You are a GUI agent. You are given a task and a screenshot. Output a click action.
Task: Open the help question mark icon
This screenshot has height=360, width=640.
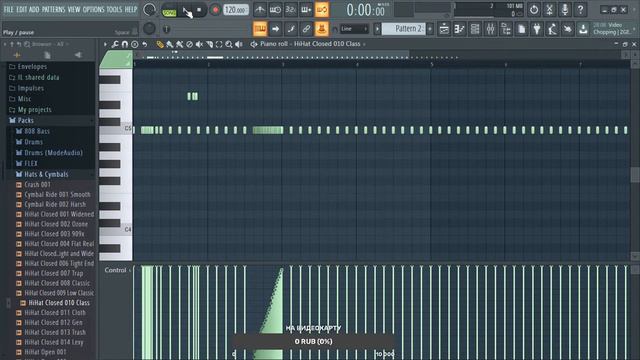tap(580, 9)
